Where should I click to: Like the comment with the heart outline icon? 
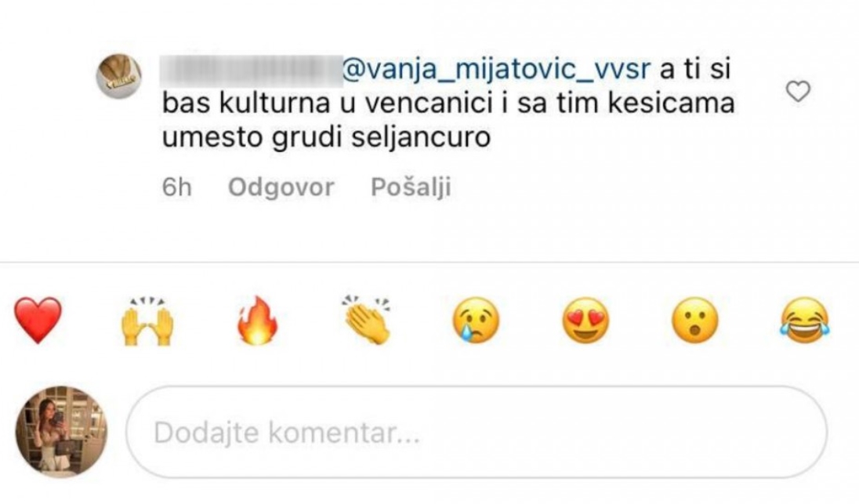798,92
